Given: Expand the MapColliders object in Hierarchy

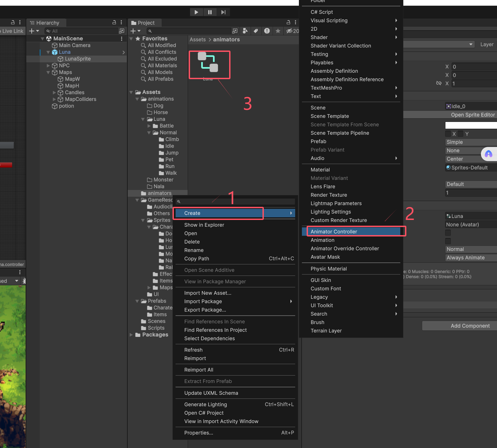Looking at the screenshot, I should (x=54, y=99).
